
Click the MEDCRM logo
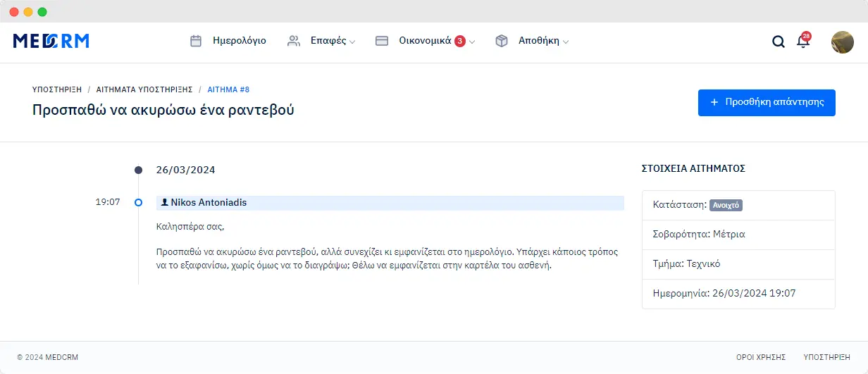51,42
